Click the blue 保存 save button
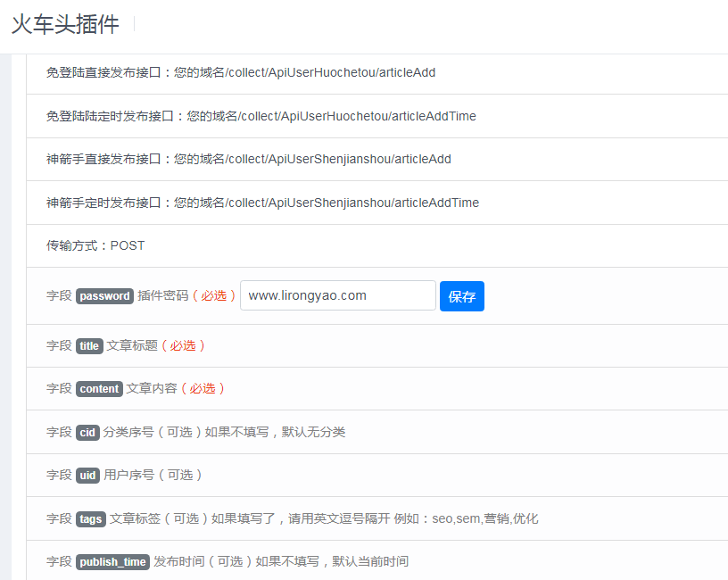Screen dimensions: 728x580 point(461,296)
